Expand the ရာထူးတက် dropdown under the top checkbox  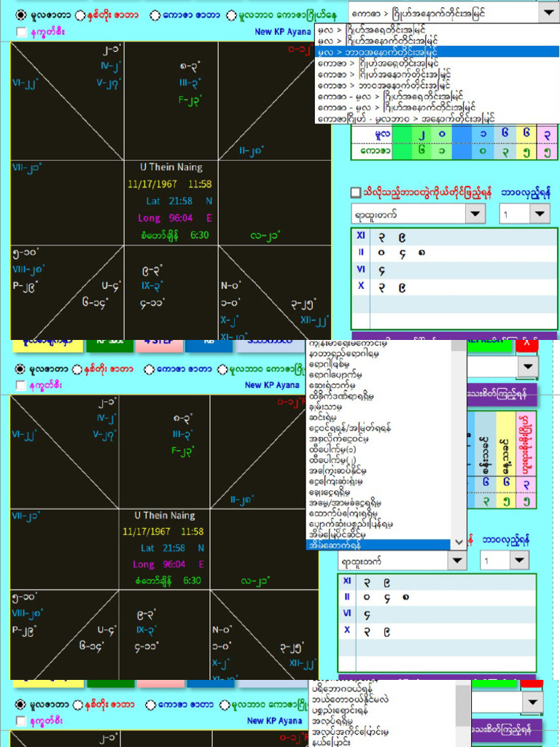point(475,214)
